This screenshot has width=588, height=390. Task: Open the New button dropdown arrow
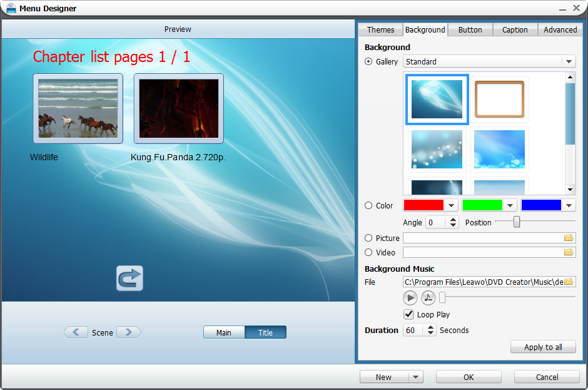point(415,377)
